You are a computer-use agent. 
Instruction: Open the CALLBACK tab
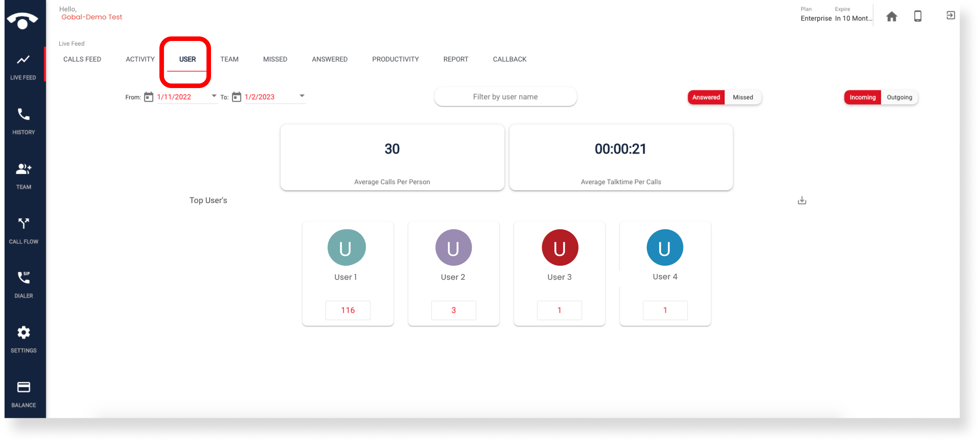point(509,59)
